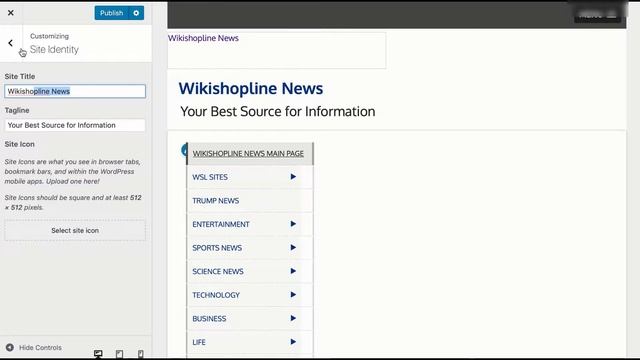Open Science News menu item
The width and height of the screenshot is (640, 360).
[x=218, y=271]
